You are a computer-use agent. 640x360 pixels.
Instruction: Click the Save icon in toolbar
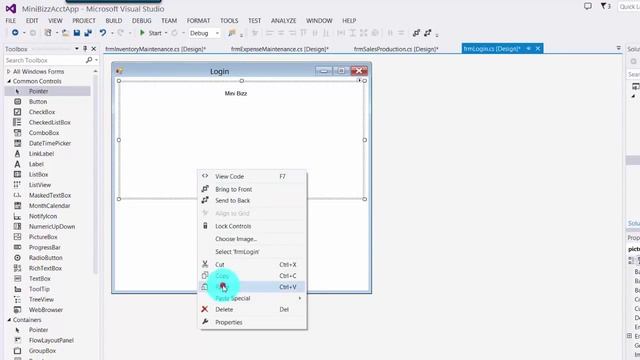coord(77,33)
